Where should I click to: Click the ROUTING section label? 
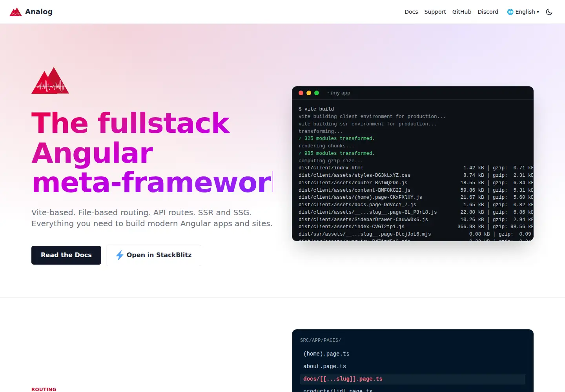point(44,389)
